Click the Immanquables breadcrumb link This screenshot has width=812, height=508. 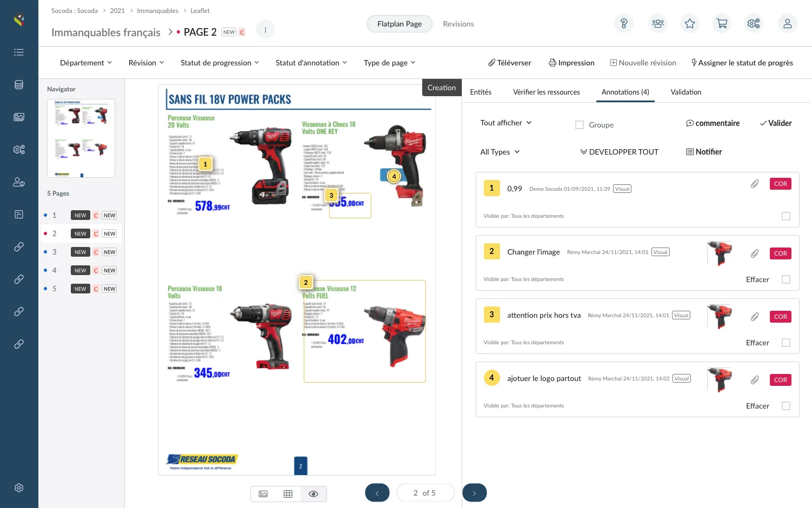(157, 11)
